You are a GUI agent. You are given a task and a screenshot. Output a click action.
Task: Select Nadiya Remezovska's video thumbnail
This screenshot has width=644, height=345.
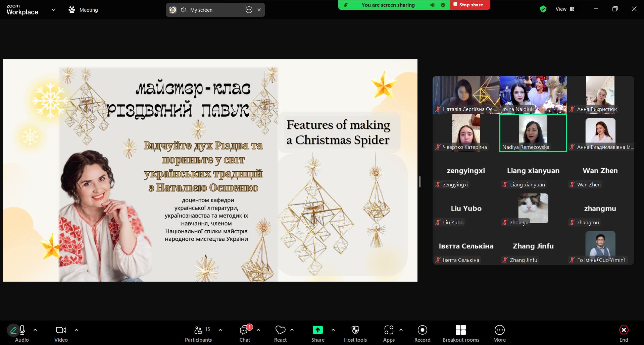click(533, 133)
